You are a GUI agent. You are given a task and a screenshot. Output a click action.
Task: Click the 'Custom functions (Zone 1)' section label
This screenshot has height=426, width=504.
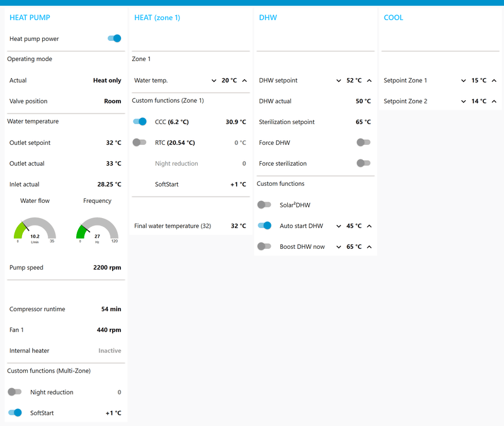168,100
